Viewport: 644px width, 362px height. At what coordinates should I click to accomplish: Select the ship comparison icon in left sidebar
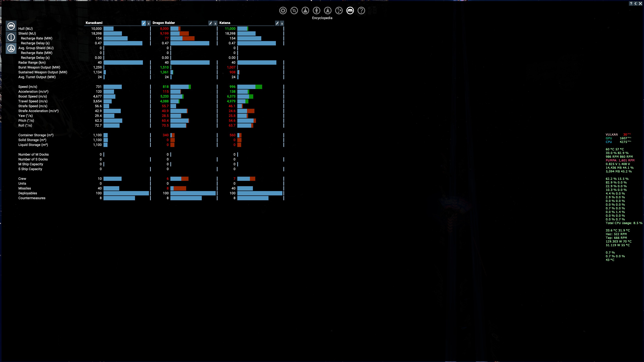tap(11, 48)
